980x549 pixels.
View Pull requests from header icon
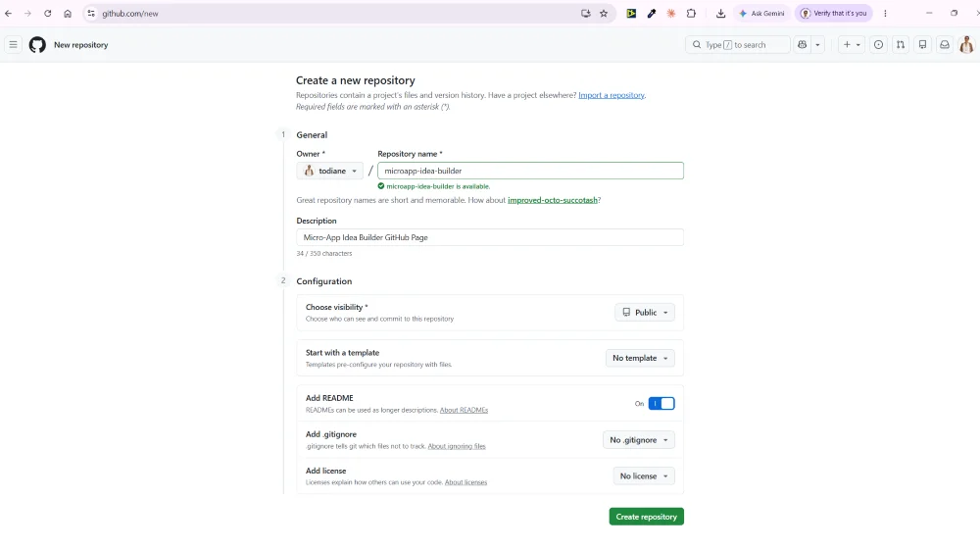coord(900,44)
